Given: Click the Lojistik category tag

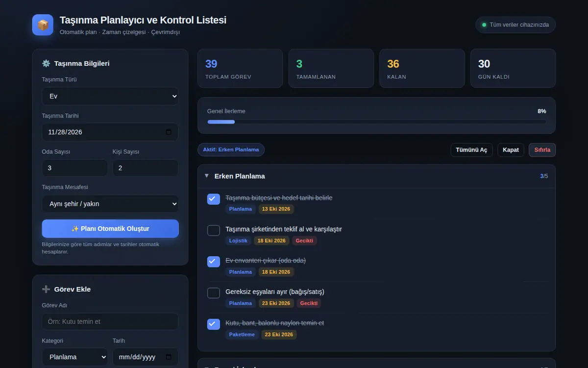Looking at the screenshot, I should (x=238, y=240).
